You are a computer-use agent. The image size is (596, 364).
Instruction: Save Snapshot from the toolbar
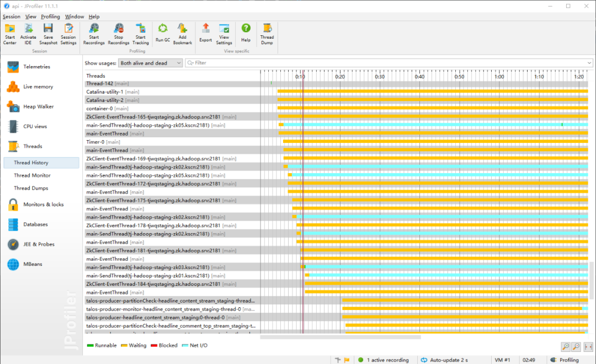pos(48,34)
